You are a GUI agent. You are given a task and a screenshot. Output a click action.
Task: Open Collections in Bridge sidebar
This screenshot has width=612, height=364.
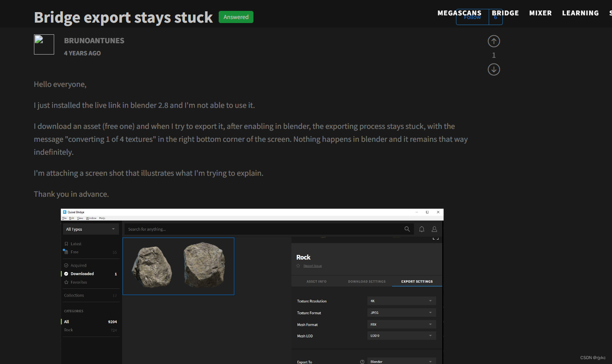click(74, 295)
